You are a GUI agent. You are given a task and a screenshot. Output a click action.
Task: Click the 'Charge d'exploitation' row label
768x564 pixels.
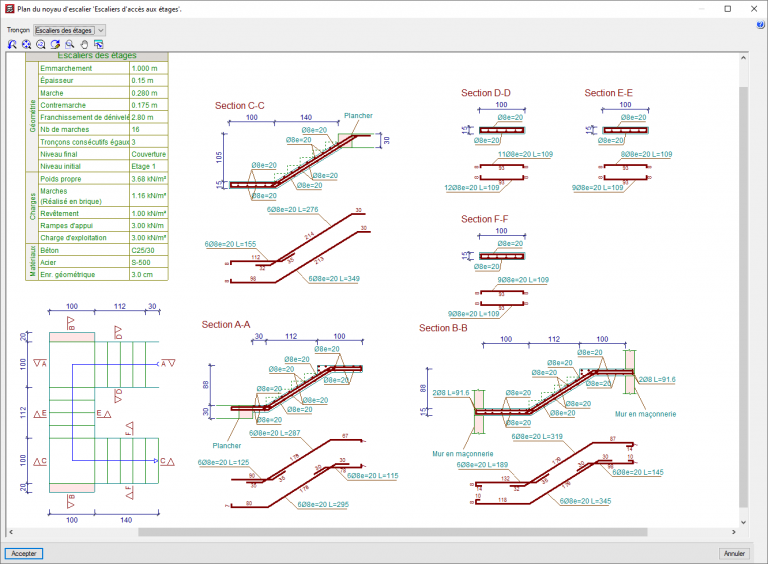73,238
